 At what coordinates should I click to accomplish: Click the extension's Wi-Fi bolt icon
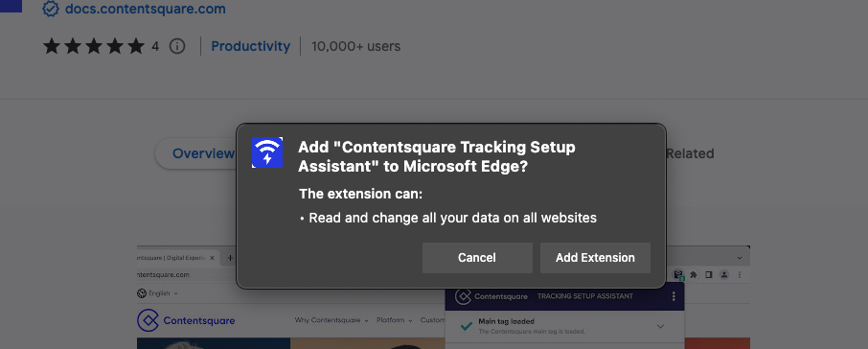click(267, 152)
